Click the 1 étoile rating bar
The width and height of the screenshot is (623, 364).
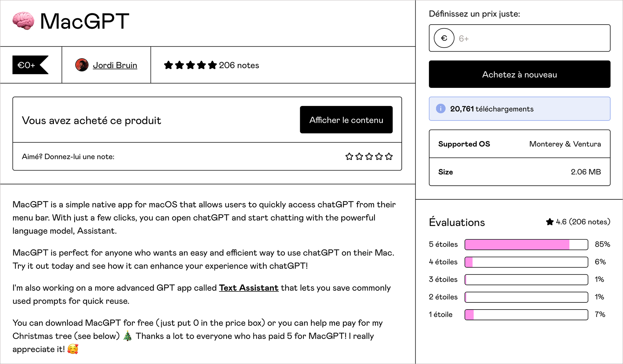click(x=526, y=314)
